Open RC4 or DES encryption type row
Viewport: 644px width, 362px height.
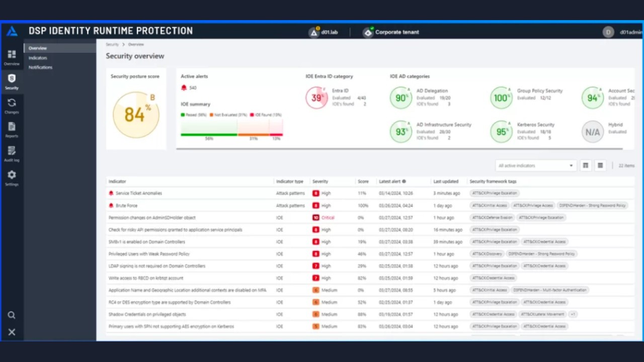[371, 302]
